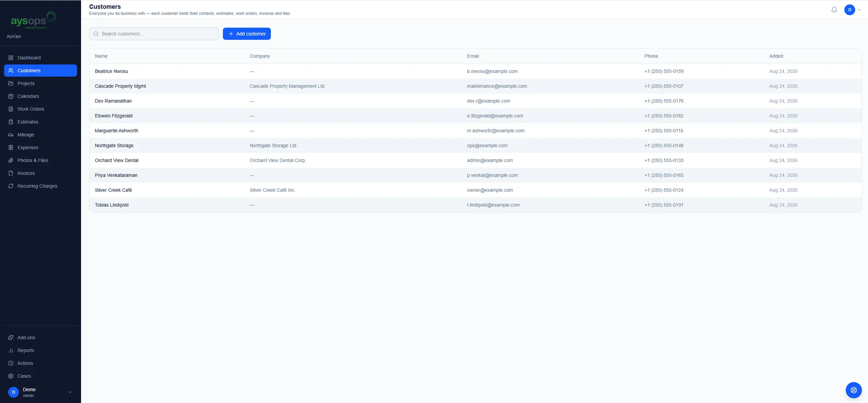The width and height of the screenshot is (868, 403).
Task: Click email dev.r@example.com
Action: (489, 101)
